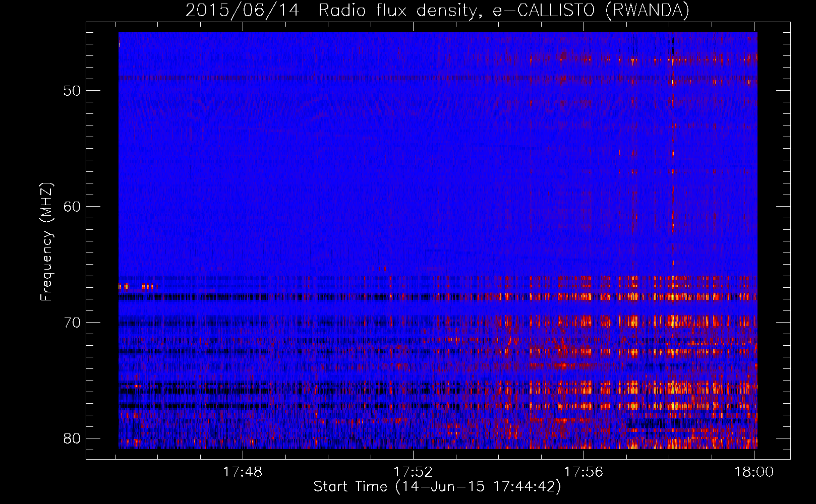
Task: Select the 18:00 time tick label
Action: click(754, 472)
